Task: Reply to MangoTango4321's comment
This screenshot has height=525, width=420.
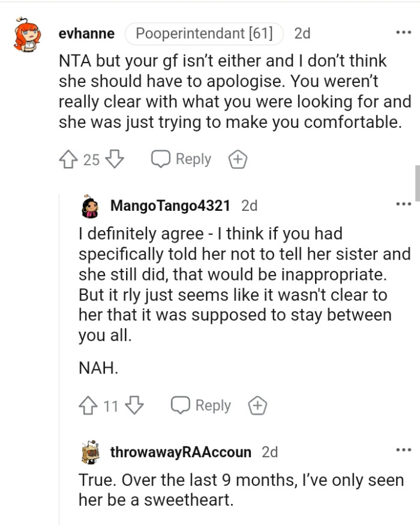Action: [202, 406]
